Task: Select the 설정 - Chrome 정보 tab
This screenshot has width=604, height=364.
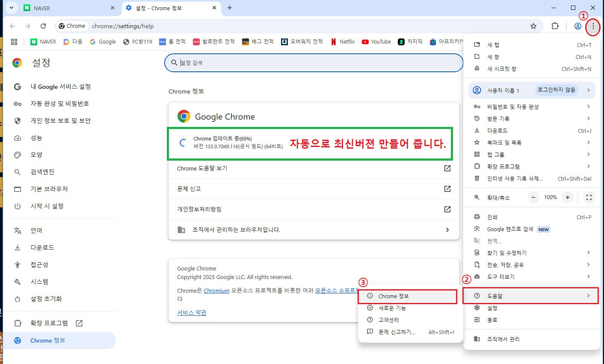Action: (x=171, y=8)
